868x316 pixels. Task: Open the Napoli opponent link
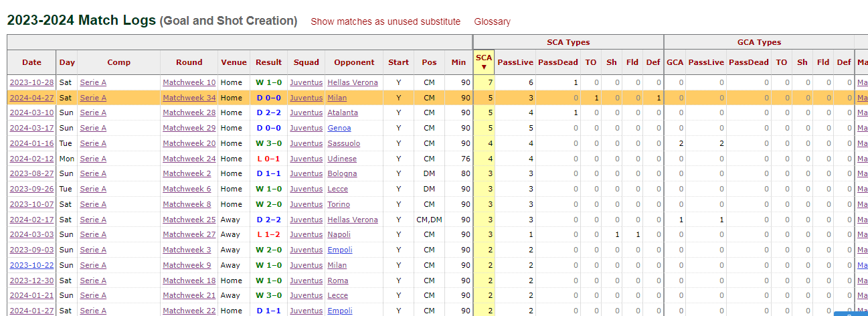coord(339,234)
